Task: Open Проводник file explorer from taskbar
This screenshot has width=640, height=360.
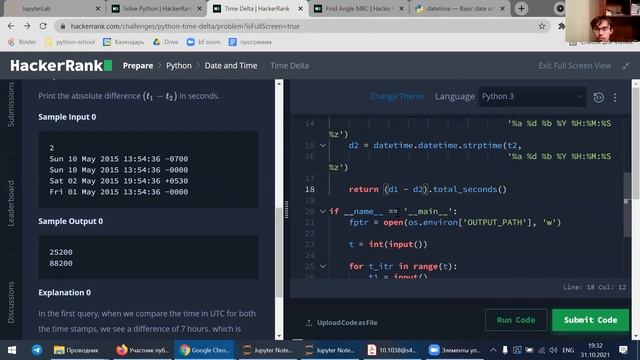Action: pyautogui.click(x=77, y=350)
